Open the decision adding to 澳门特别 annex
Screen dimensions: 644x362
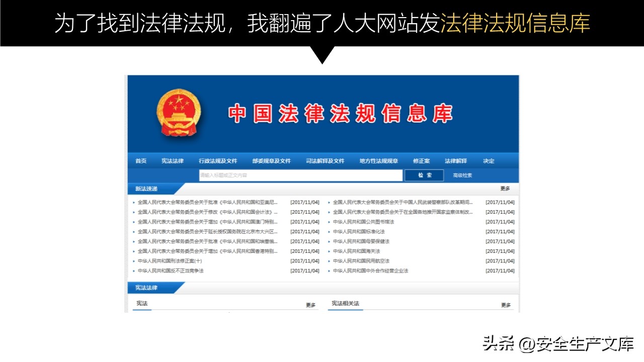pyautogui.click(x=207, y=222)
